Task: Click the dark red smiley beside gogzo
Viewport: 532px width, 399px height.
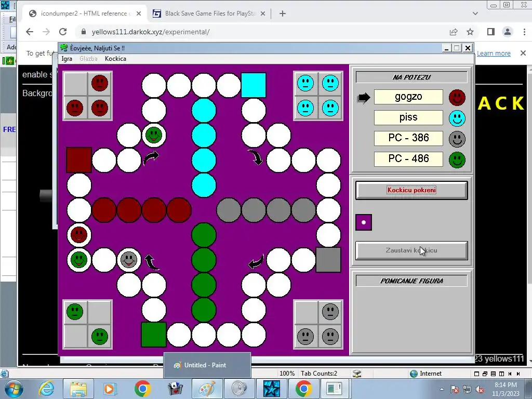Action: click(457, 98)
